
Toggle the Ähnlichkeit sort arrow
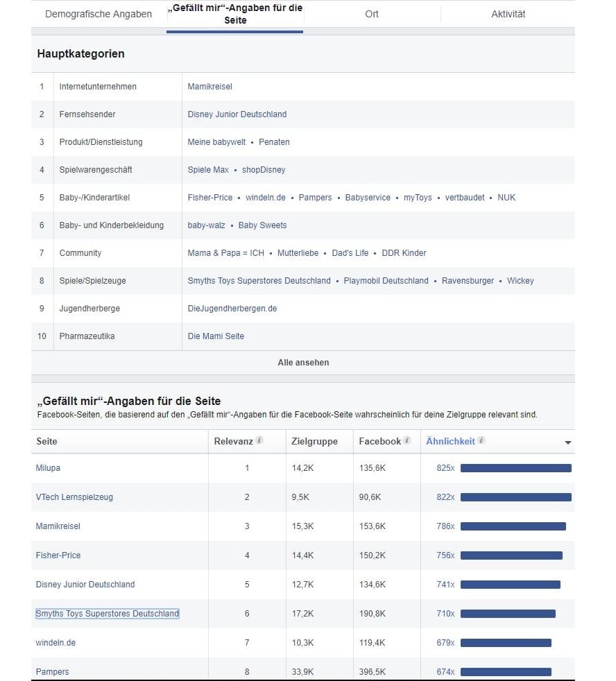tap(567, 442)
